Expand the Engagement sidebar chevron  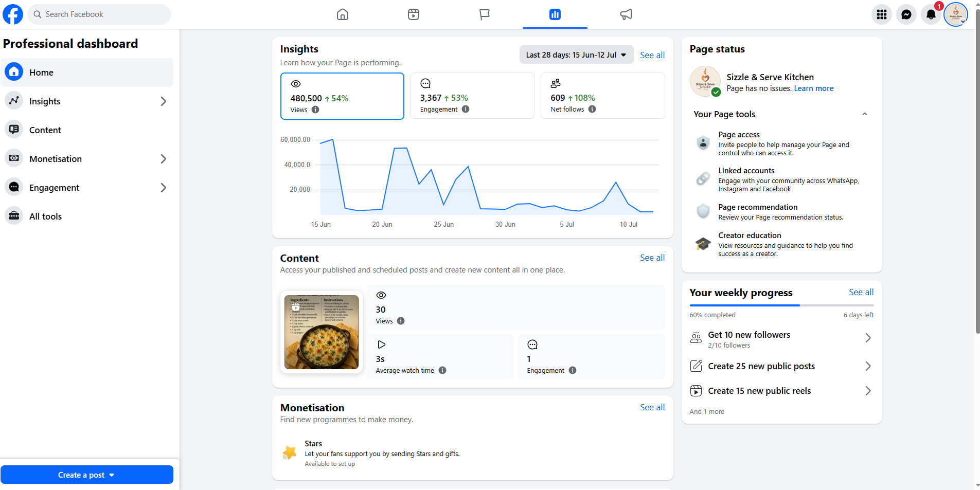[163, 188]
